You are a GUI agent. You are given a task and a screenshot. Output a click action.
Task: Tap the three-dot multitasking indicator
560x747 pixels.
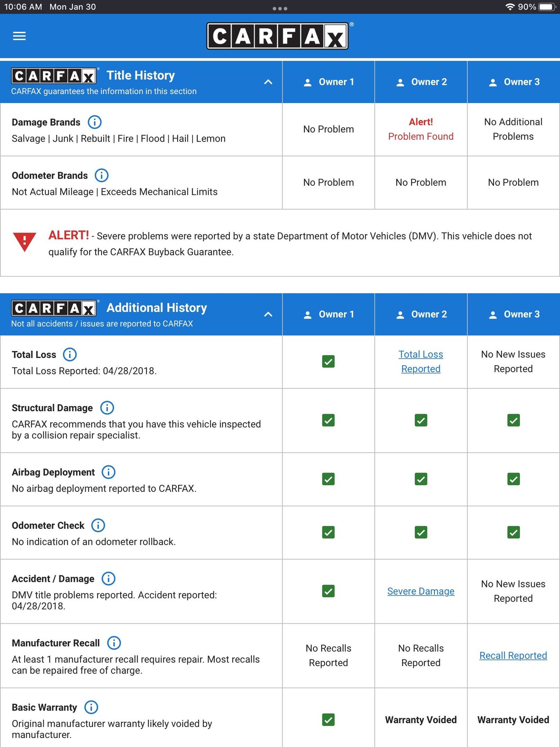tap(280, 8)
